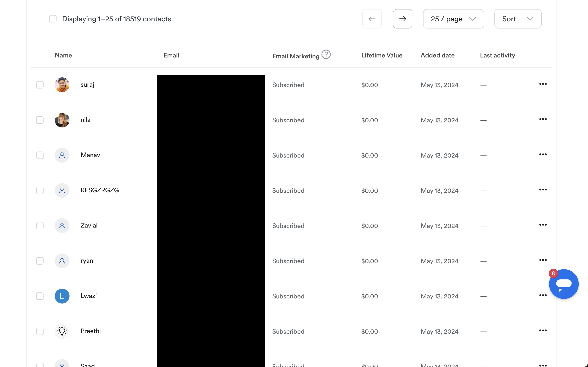The width and height of the screenshot is (588, 367).
Task: Check the box for nila
Action: tap(40, 120)
